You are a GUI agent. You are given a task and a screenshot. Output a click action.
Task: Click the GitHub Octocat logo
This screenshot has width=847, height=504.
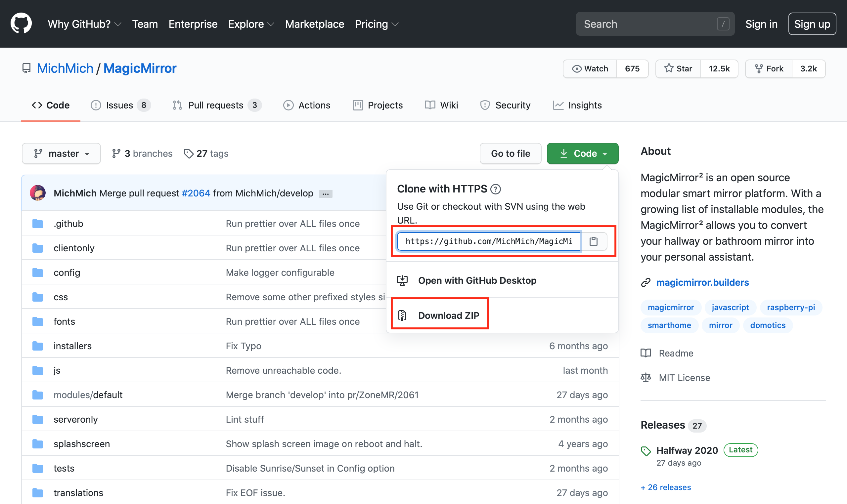point(21,24)
